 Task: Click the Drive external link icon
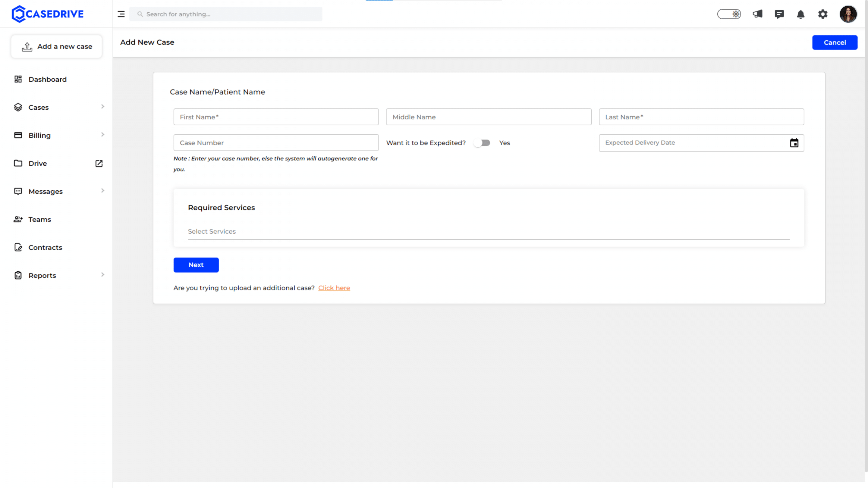(99, 163)
